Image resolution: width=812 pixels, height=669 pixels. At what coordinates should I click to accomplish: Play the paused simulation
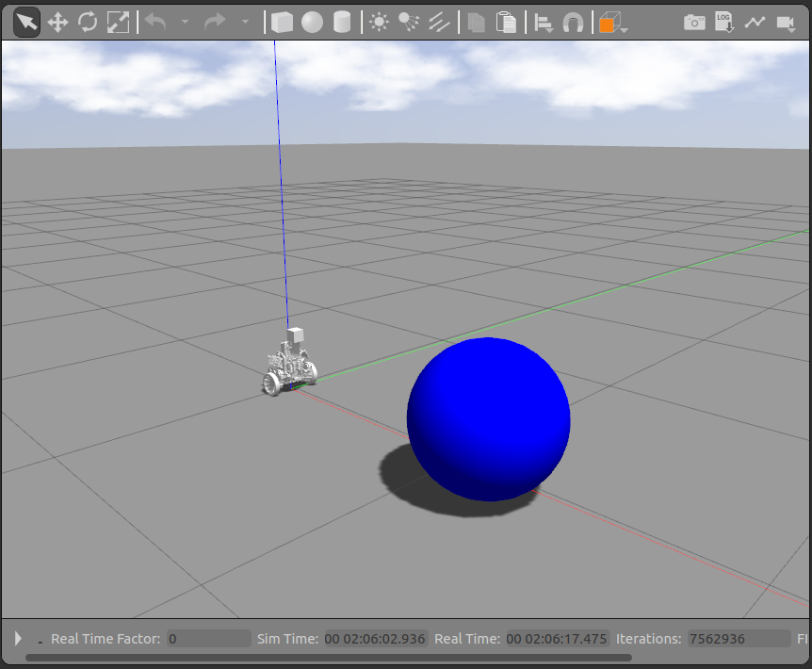pos(18,639)
